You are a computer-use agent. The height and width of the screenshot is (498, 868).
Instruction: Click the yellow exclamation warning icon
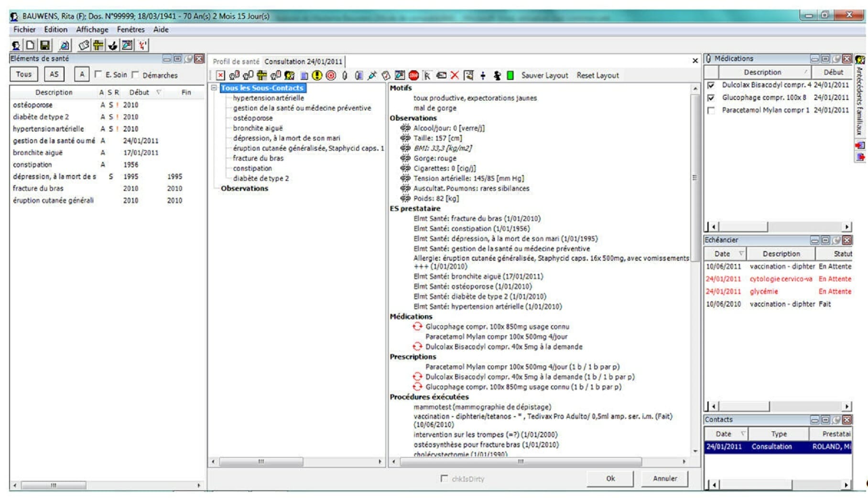coord(317,76)
